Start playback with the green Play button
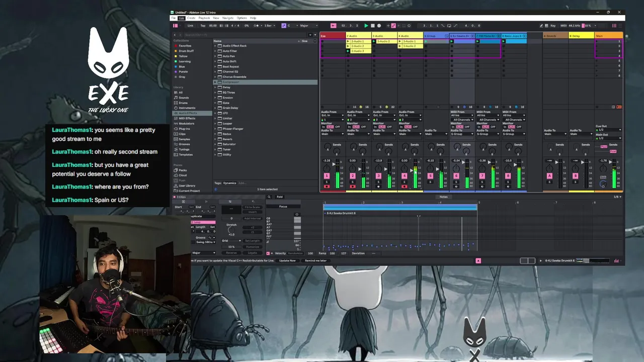This screenshot has width=644, height=362. pyautogui.click(x=366, y=26)
